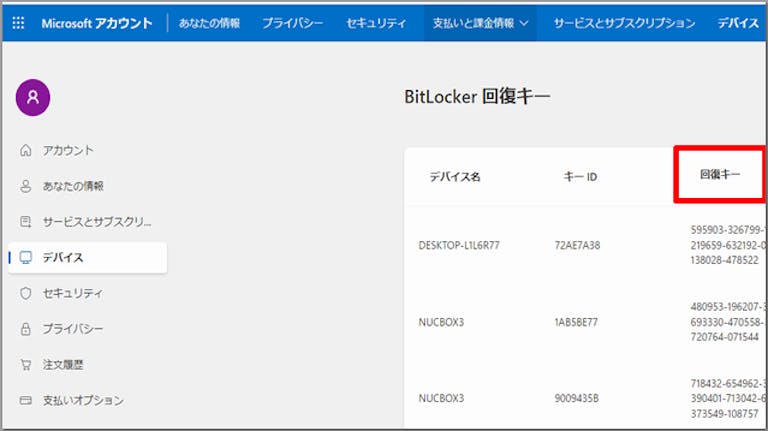The height and width of the screenshot is (431, 768).
Task: Click the monitor icon beside デバイス
Action: (25, 258)
